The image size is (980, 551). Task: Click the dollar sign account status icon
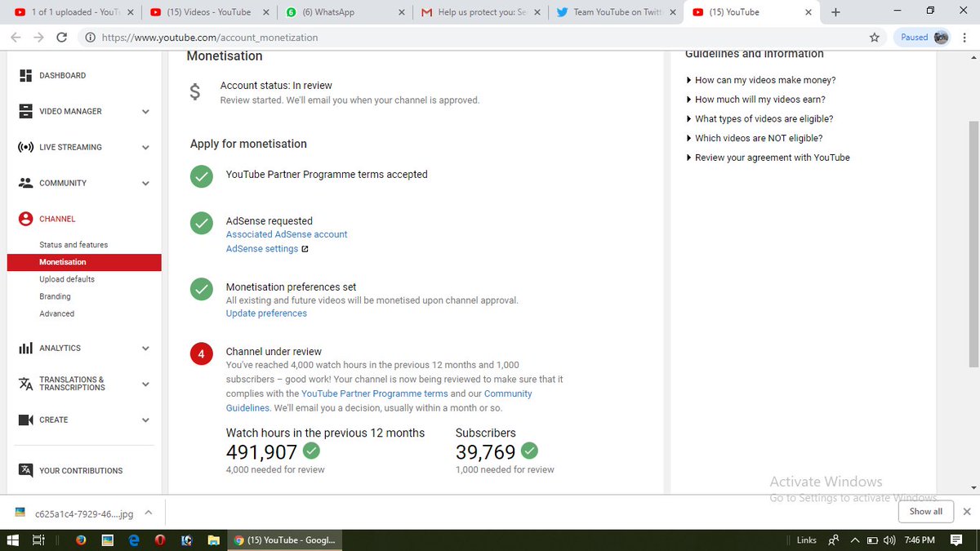(x=195, y=92)
